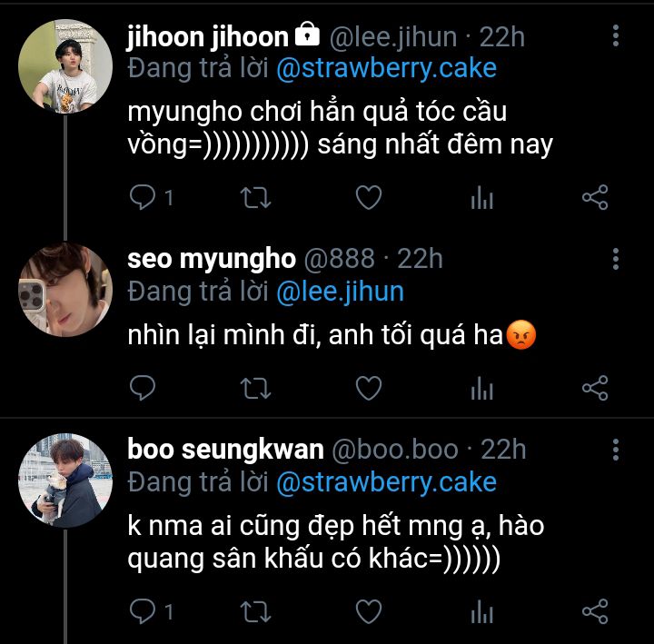Screen dimensions: 654x644
Task: Like the tweet by jihoon jihoon
Action: [x=368, y=197]
